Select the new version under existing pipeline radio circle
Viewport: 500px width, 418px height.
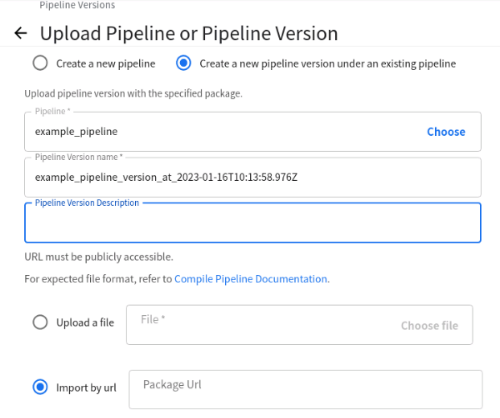pyautogui.click(x=183, y=63)
